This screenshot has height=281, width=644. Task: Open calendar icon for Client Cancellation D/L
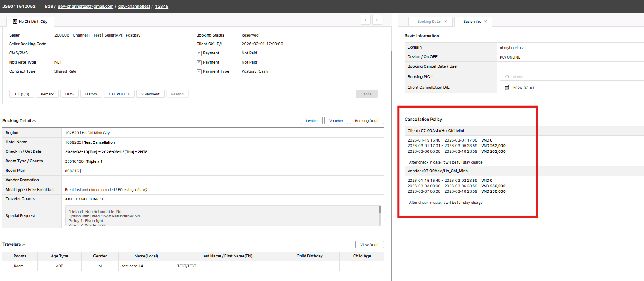tap(507, 88)
